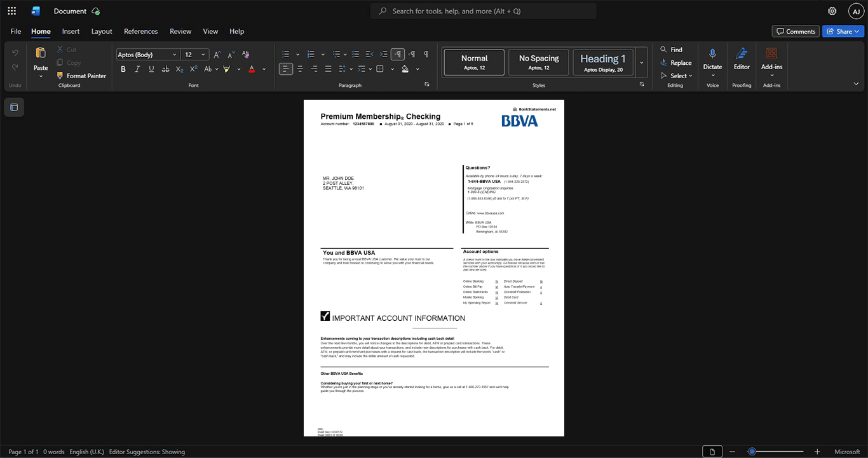The image size is (868, 458).
Task: Open the Select dropdown in Editing
Action: click(676, 76)
